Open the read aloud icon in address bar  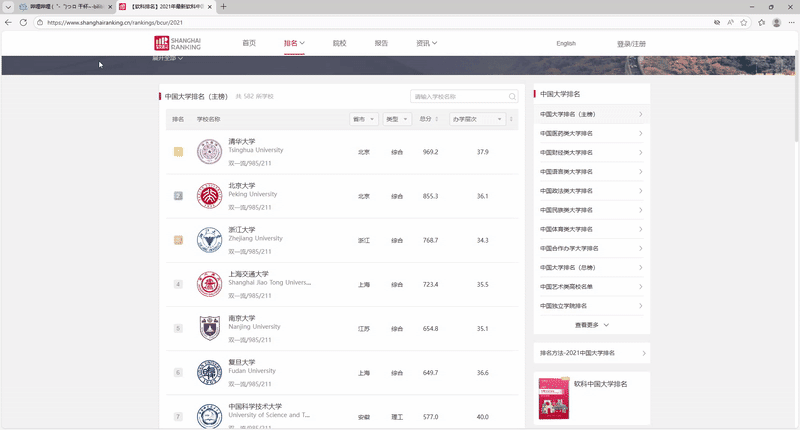(731, 22)
